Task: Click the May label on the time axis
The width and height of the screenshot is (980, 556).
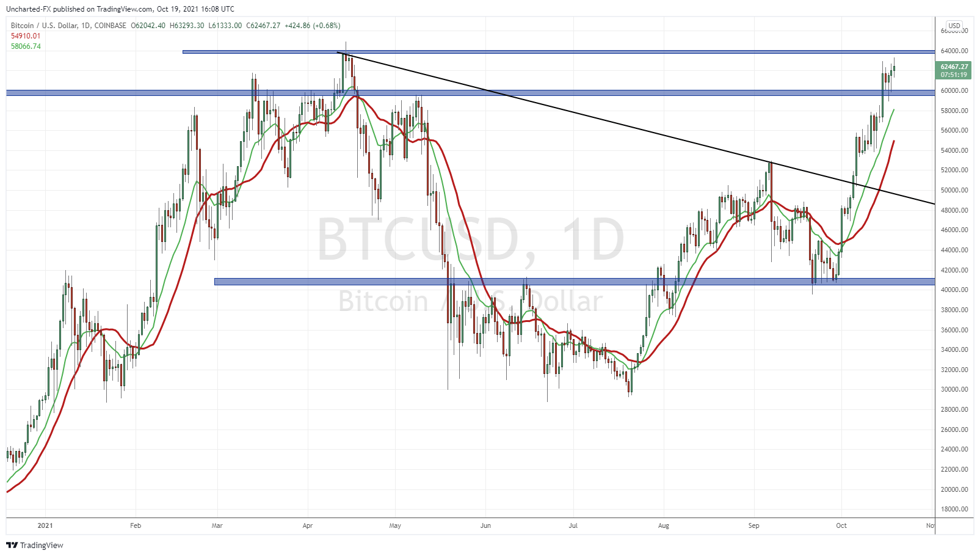Action: point(395,525)
